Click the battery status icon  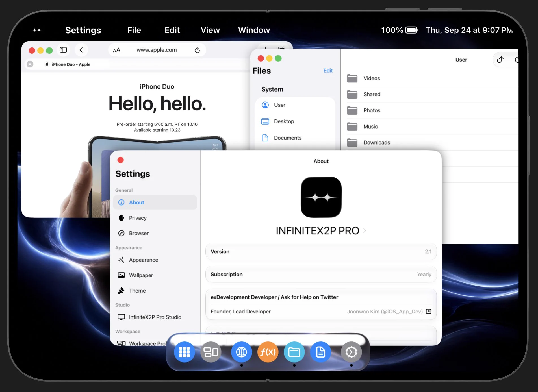[x=412, y=30]
